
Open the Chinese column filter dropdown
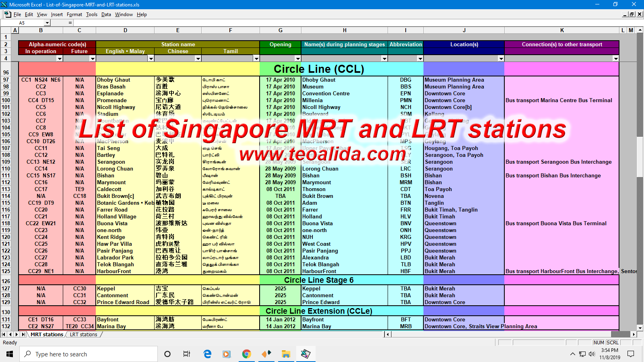[x=198, y=59]
